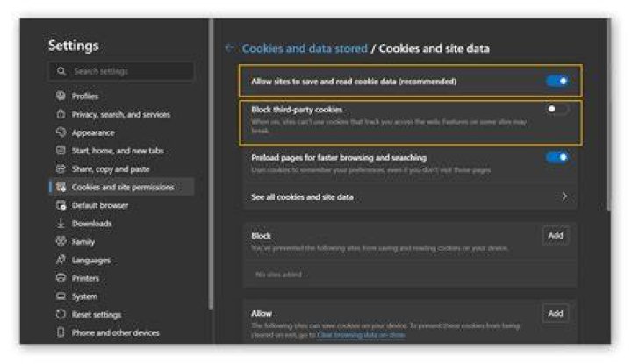Click the Downloads arrow icon

tap(61, 224)
